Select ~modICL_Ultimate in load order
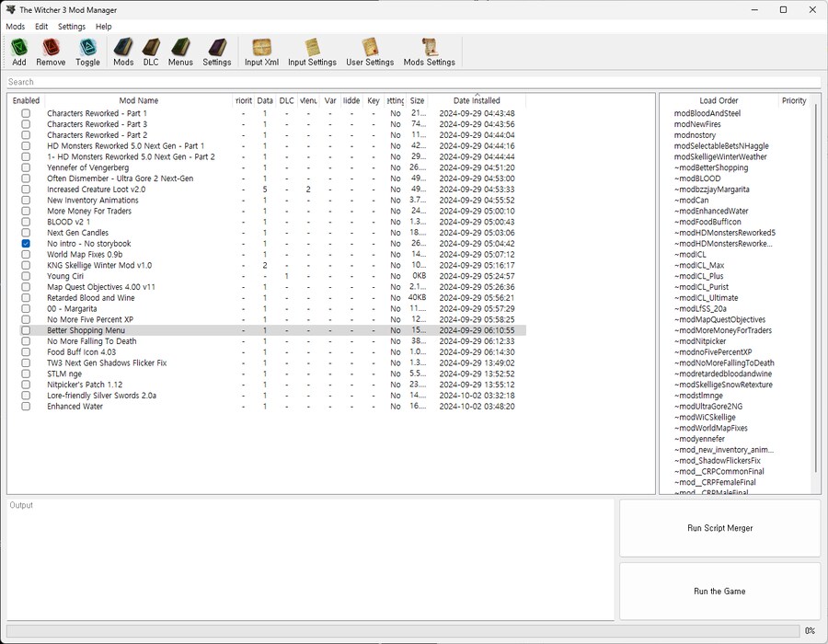The height and width of the screenshot is (644, 828). pyautogui.click(x=706, y=298)
